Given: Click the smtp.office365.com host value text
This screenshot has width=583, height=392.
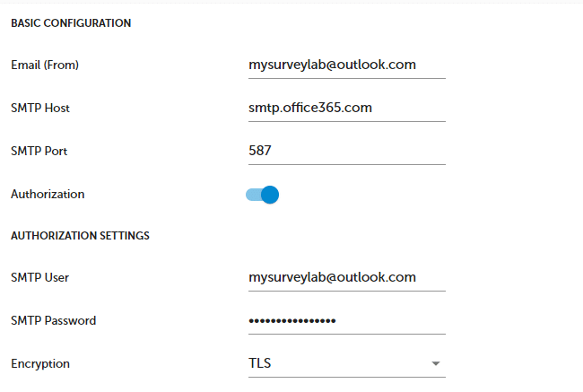Looking at the screenshot, I should click(x=310, y=108).
